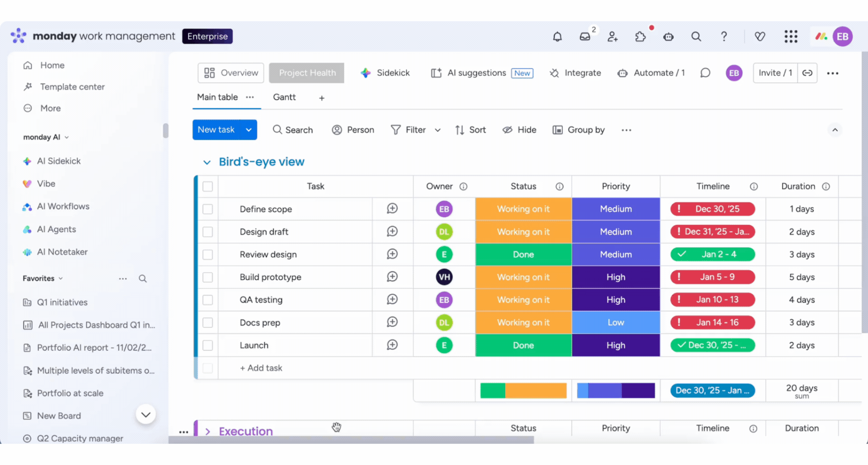This screenshot has height=465, width=868.
Task: Open the apps marketplace puzzle icon
Action: click(640, 36)
